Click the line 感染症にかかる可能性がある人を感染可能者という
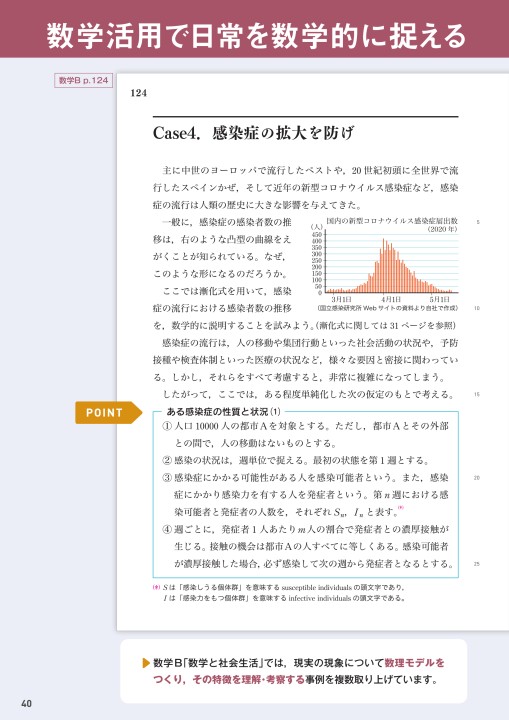 point(311,478)
